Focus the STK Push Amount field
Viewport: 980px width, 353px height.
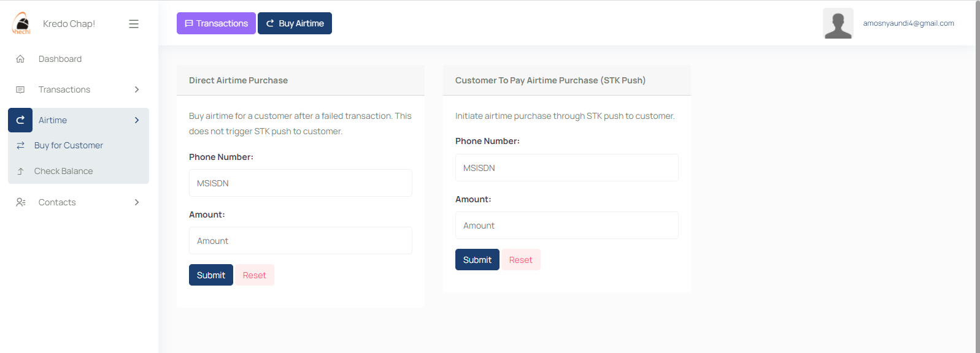click(567, 226)
